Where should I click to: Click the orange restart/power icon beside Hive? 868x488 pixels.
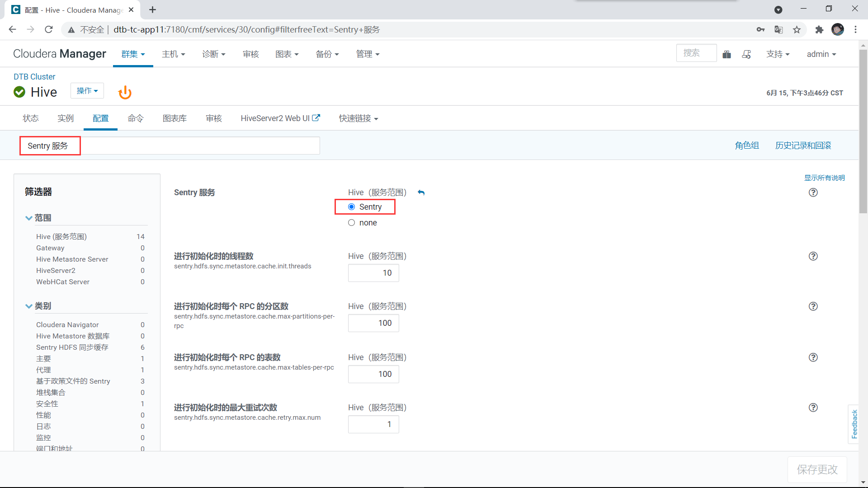(125, 92)
